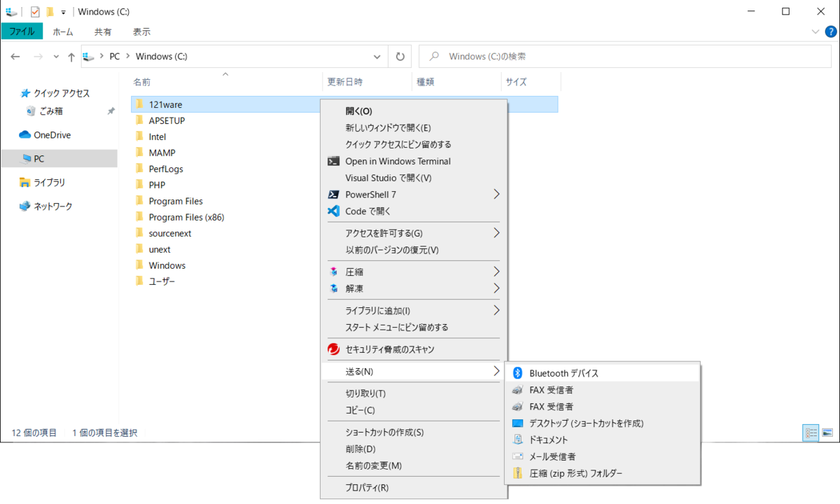The image size is (840, 504).
Task: Expand the 解凍 submenu arrow
Action: [497, 288]
